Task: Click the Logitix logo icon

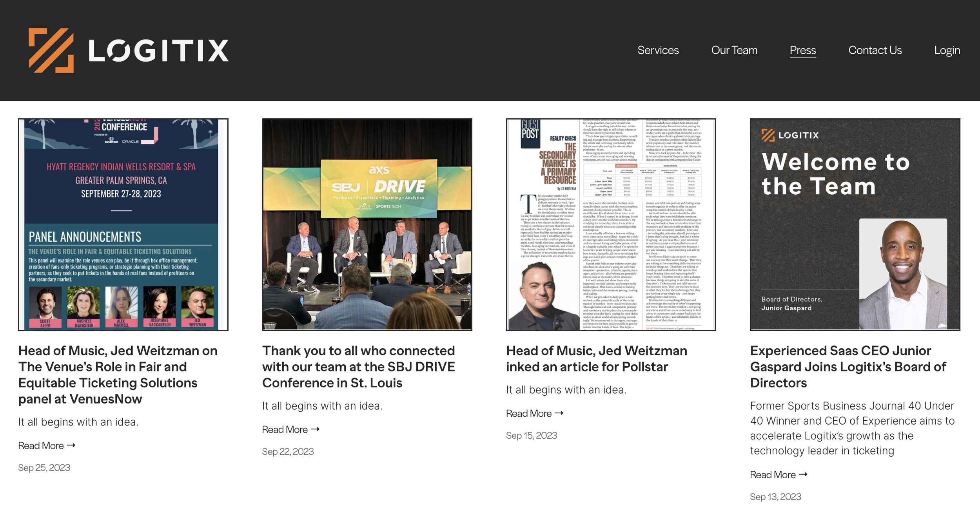Action: coord(51,51)
